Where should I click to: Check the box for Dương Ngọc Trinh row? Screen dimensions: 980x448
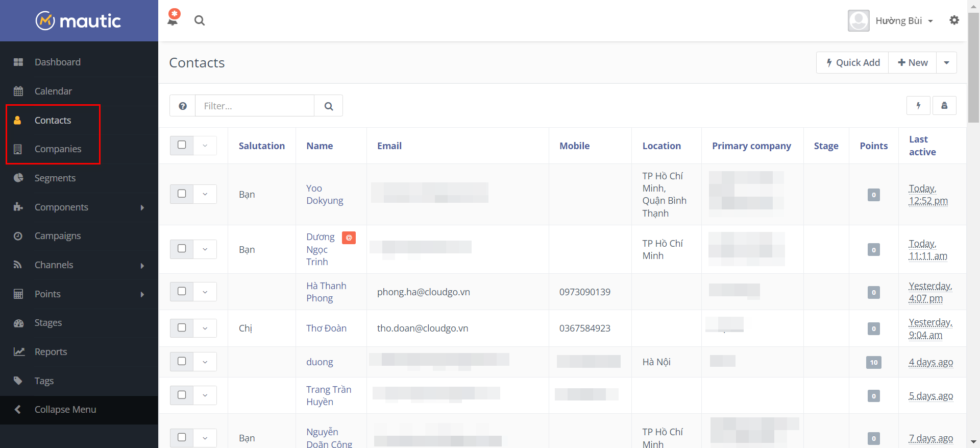coord(182,249)
